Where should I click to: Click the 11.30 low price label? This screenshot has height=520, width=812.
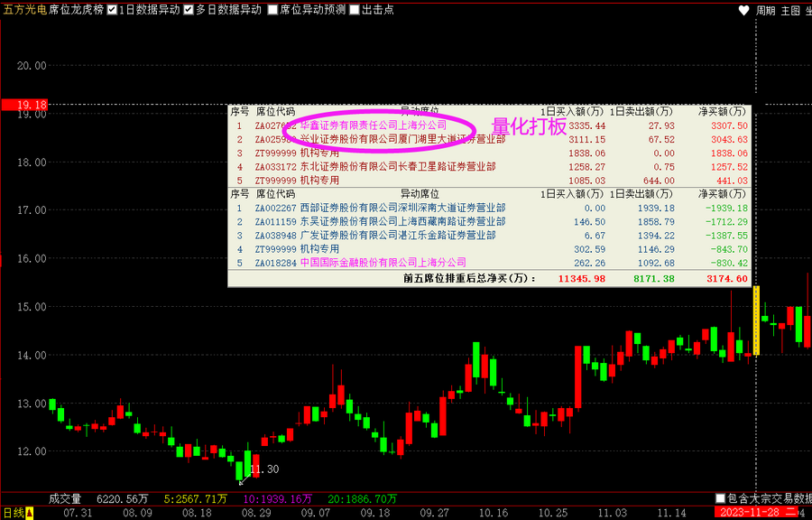coord(264,469)
